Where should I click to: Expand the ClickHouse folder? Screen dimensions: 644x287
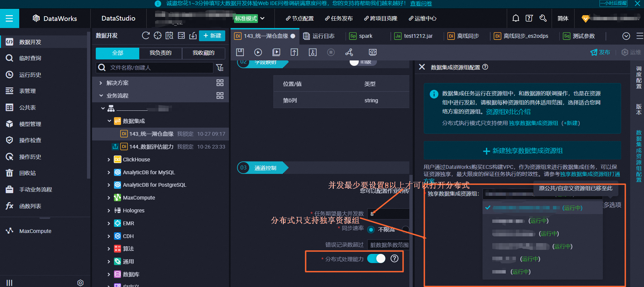pos(109,159)
